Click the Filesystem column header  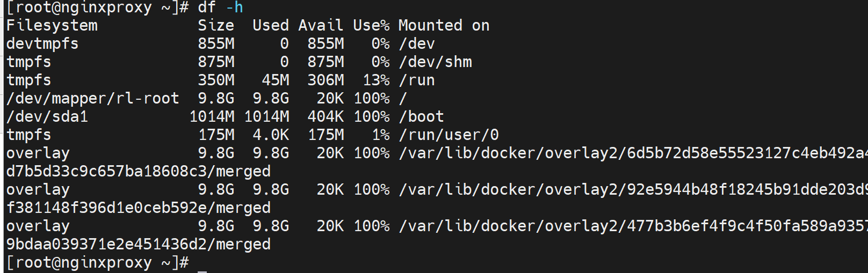click(x=52, y=26)
